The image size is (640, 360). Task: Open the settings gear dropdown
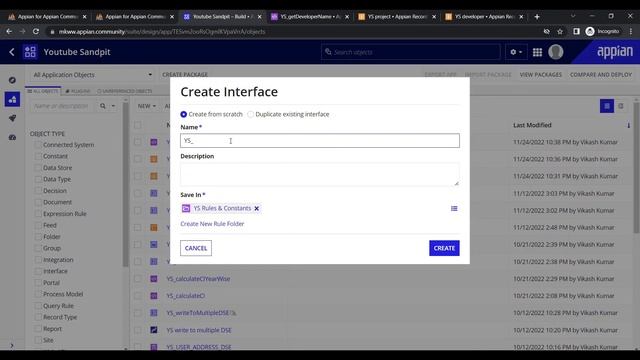[516, 52]
